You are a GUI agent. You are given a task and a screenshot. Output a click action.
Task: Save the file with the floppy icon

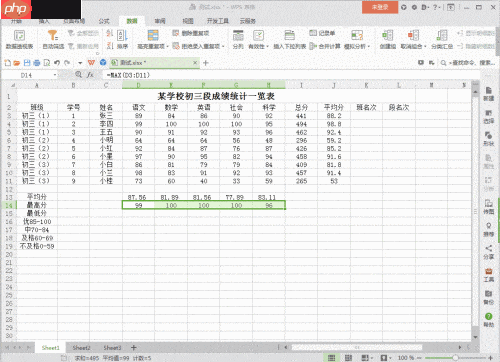tap(27, 63)
